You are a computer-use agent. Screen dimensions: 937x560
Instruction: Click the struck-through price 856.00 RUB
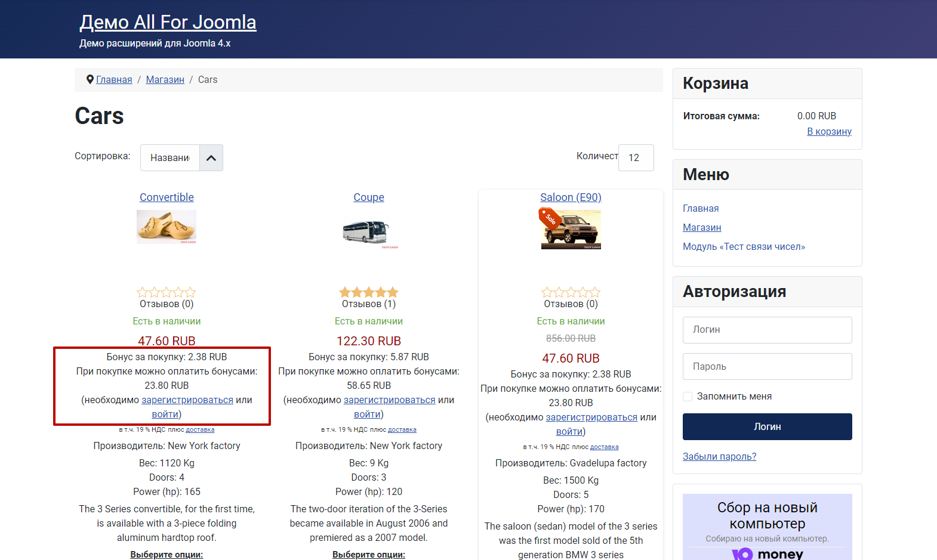571,338
